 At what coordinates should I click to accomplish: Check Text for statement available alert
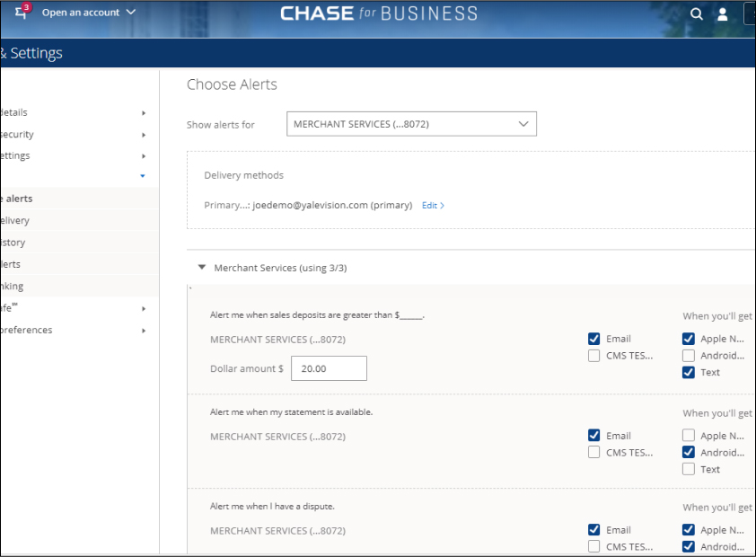[x=689, y=469]
